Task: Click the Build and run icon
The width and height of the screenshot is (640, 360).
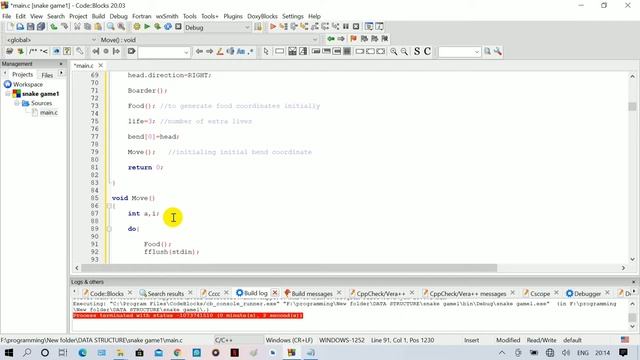Action: 157,27
